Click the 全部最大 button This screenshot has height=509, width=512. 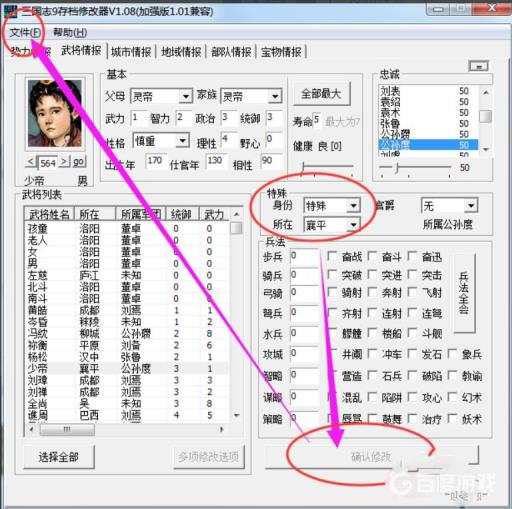click(x=321, y=94)
